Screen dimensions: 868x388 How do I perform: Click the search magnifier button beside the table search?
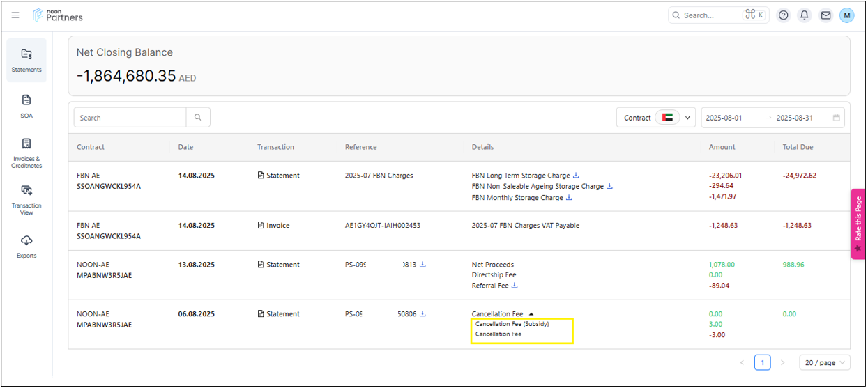pos(198,118)
